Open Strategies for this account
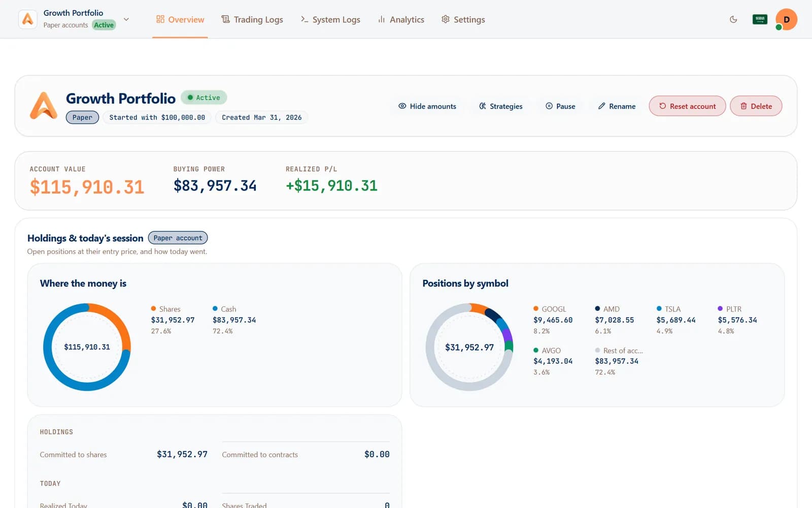 click(500, 106)
